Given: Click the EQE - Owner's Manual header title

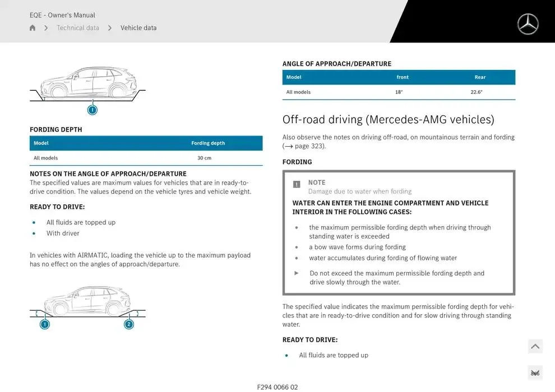Looking at the screenshot, I should pos(62,15).
